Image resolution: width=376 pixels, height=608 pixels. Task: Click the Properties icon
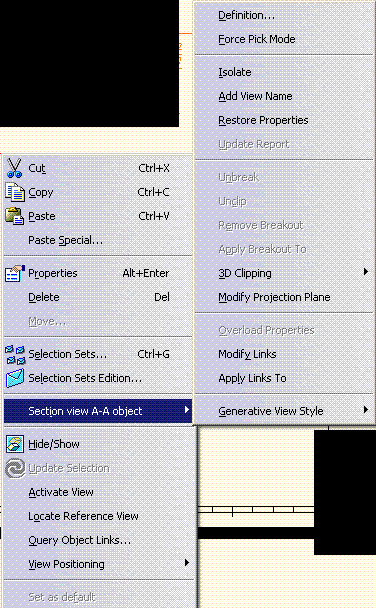(x=15, y=273)
